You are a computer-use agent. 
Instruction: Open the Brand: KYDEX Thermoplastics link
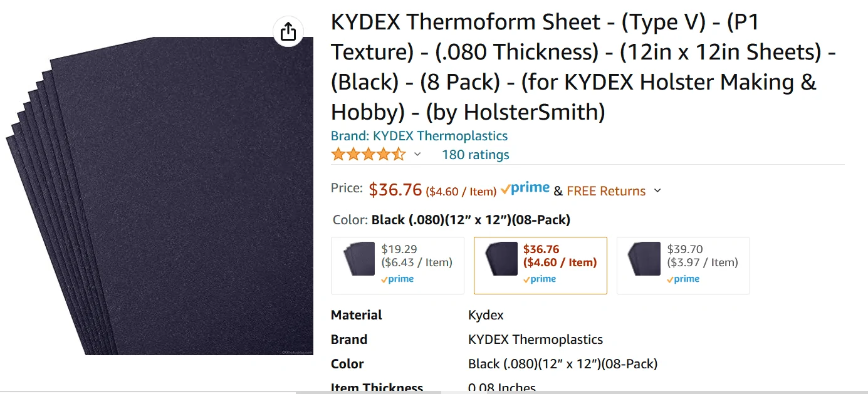(419, 136)
